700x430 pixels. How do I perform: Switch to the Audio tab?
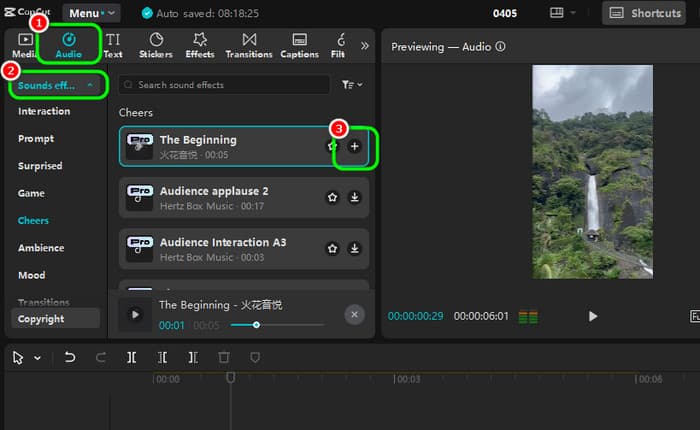[68, 46]
